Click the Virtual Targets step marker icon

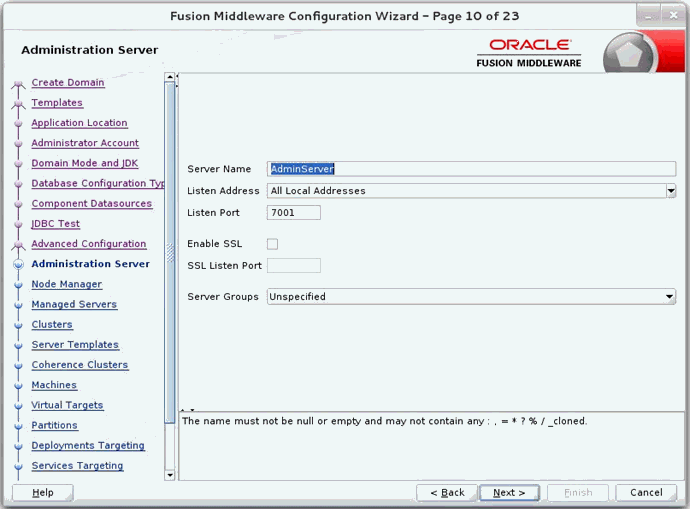(18, 406)
